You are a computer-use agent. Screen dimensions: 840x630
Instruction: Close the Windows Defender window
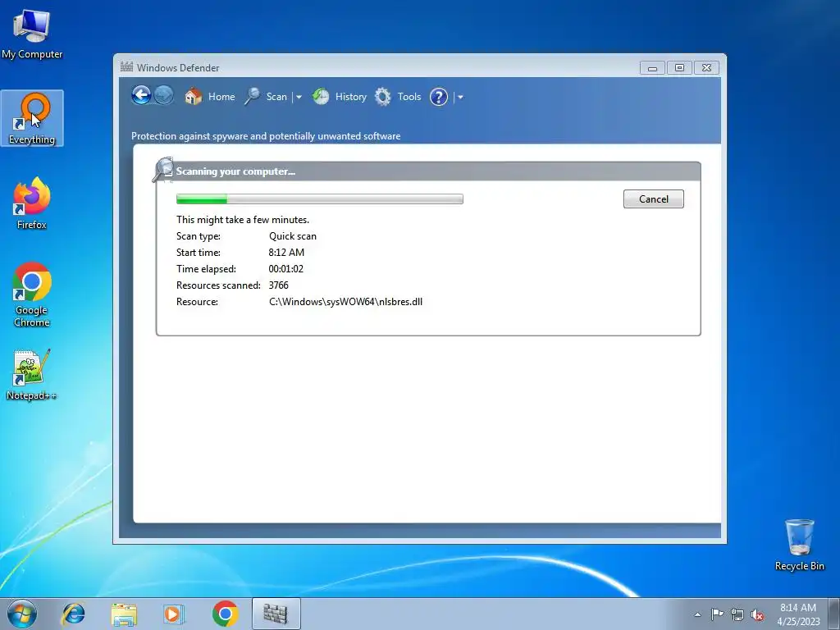click(x=706, y=67)
